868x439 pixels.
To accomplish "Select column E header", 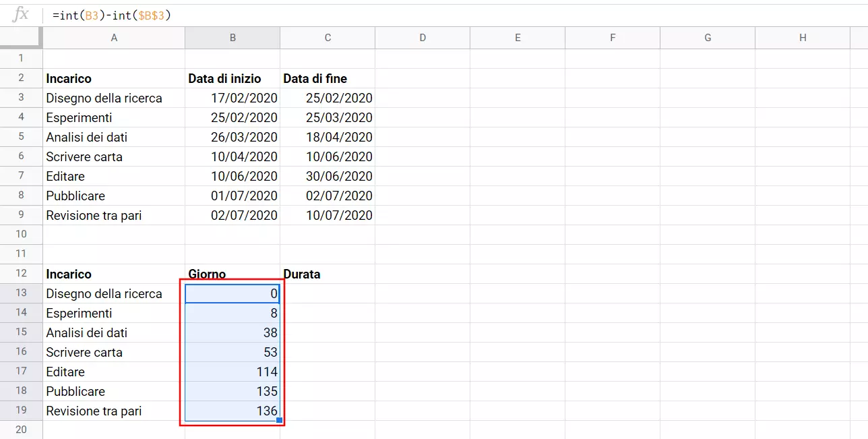I will (x=518, y=38).
